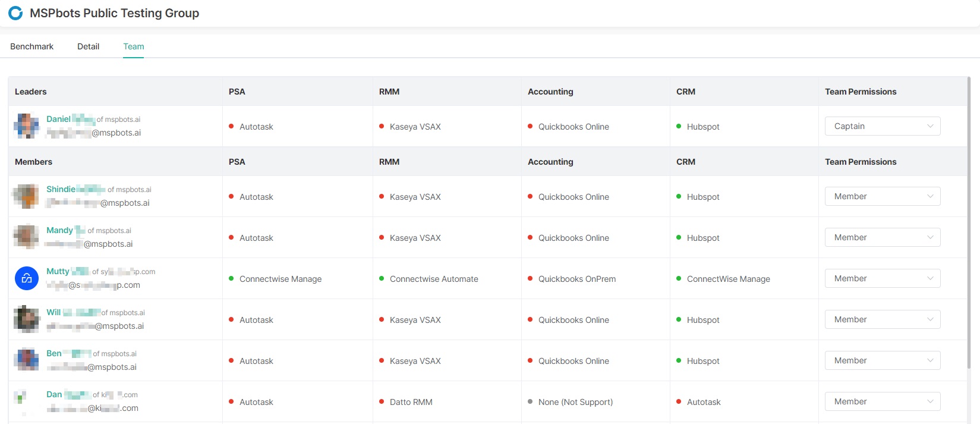Expand Dan's Member permission dropdown
Viewport: 980px width, 424px height.
882,401
